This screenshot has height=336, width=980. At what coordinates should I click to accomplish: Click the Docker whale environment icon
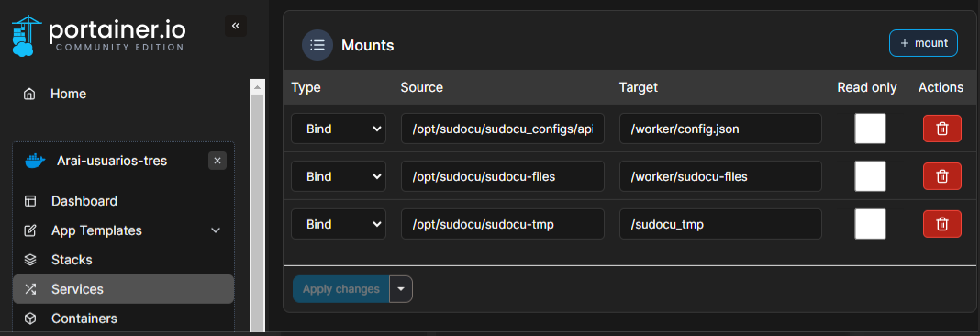coord(35,162)
